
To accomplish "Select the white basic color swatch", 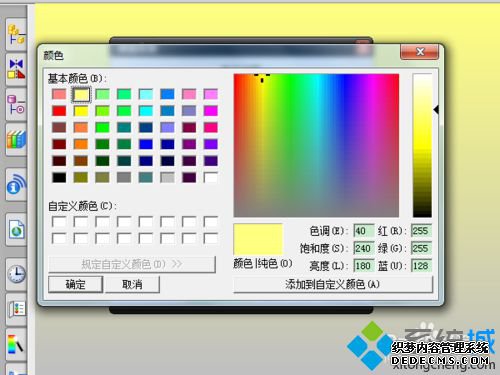I will (x=211, y=177).
